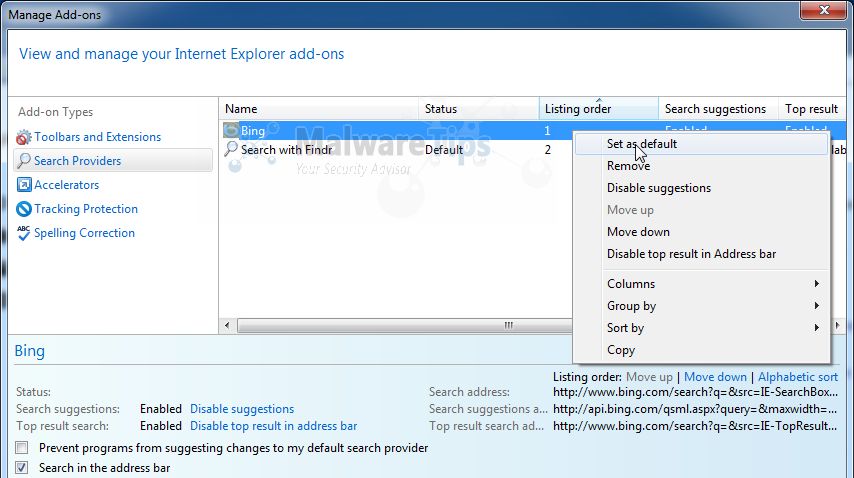Click the IE-TopResult search address URL

[695, 426]
